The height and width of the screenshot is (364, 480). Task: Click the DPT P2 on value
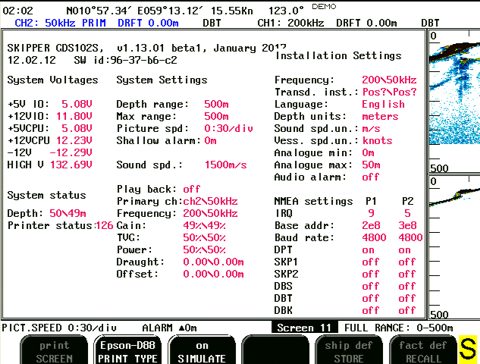click(404, 250)
